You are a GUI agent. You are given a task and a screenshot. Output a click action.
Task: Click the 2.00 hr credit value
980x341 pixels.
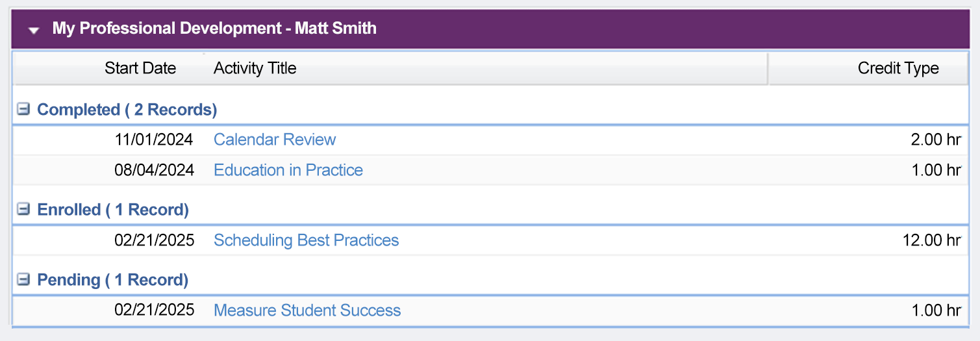click(936, 140)
